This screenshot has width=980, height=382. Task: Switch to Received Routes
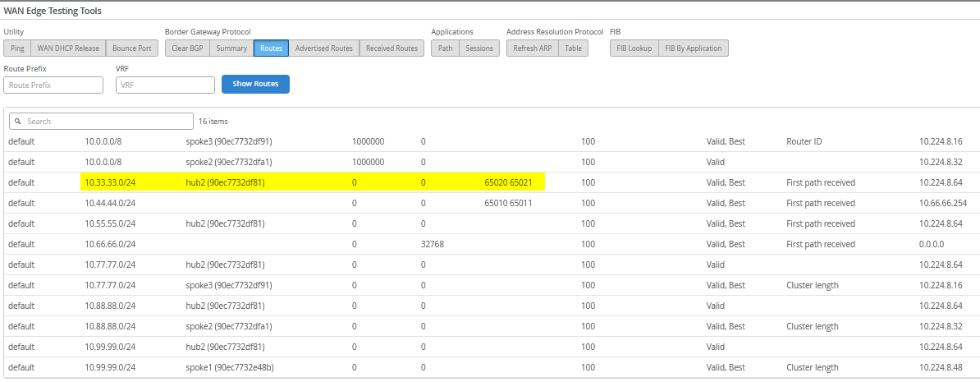[392, 48]
